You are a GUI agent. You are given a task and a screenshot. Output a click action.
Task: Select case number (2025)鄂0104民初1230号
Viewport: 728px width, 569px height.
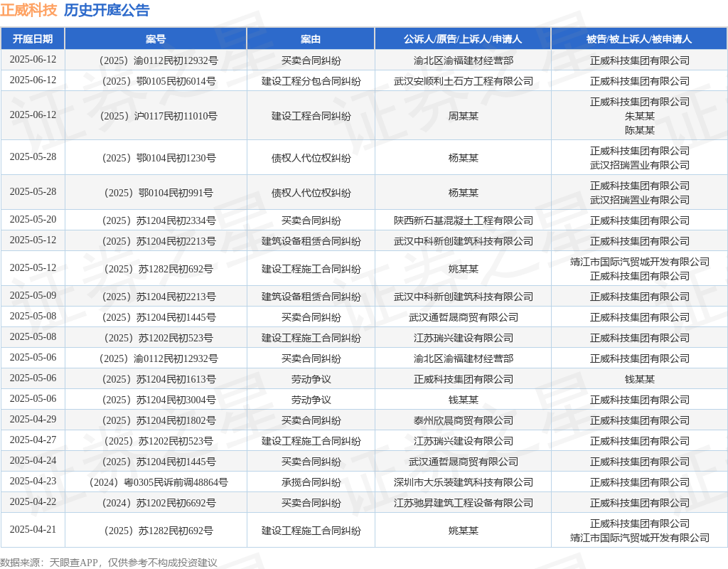(x=159, y=158)
